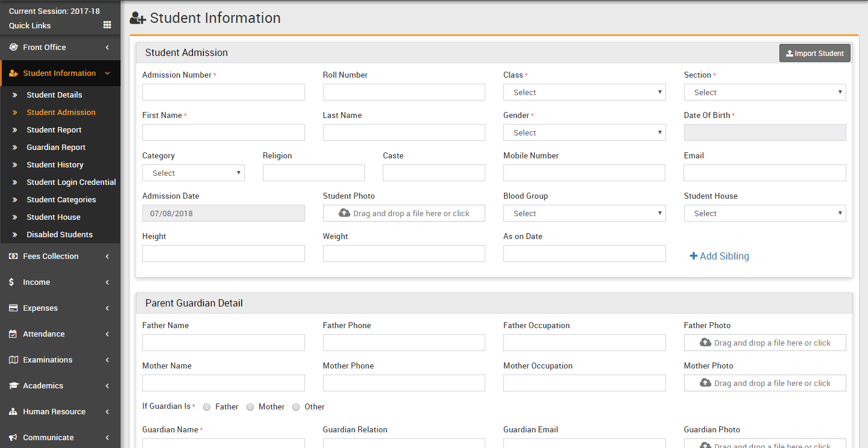Image resolution: width=868 pixels, height=448 pixels.
Task: Choose Other as guardian option
Action: pyautogui.click(x=296, y=407)
